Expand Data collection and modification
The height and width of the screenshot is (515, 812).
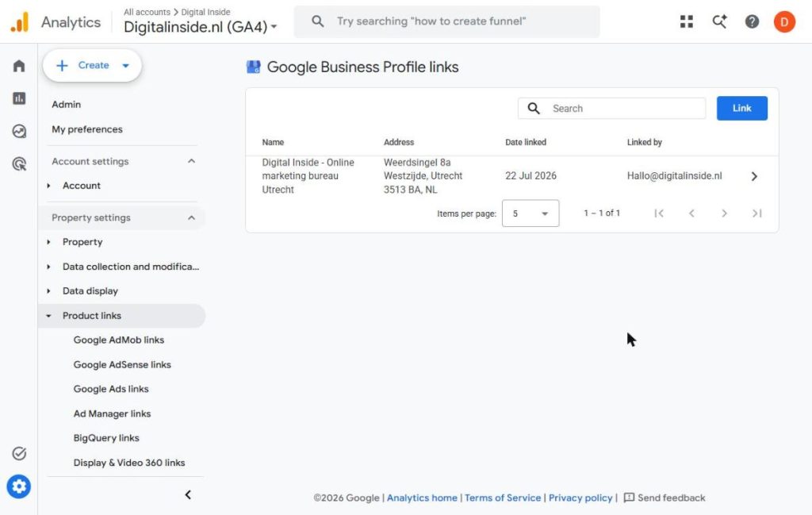[48, 267]
